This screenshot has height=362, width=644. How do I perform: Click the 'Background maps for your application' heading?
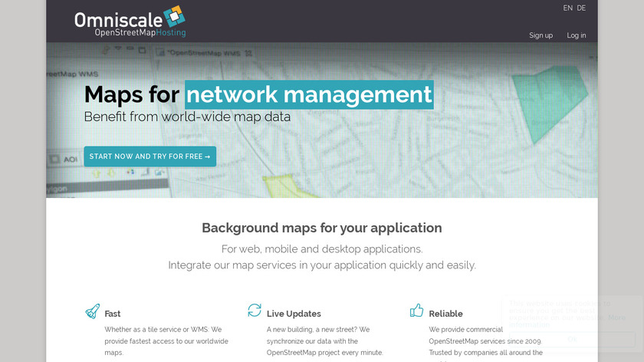[x=322, y=228]
